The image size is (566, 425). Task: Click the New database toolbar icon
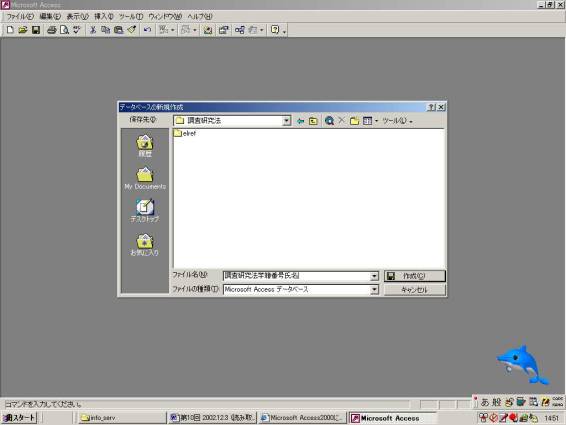pyautogui.click(x=10, y=30)
